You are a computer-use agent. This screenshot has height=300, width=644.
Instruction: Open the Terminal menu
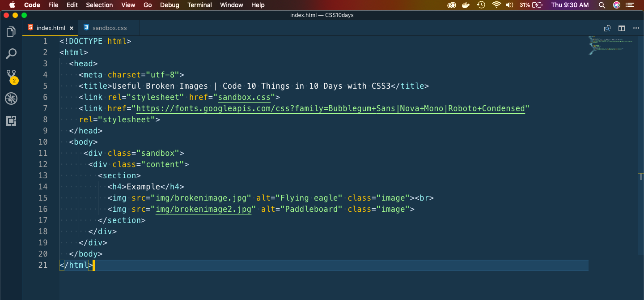[x=199, y=5]
